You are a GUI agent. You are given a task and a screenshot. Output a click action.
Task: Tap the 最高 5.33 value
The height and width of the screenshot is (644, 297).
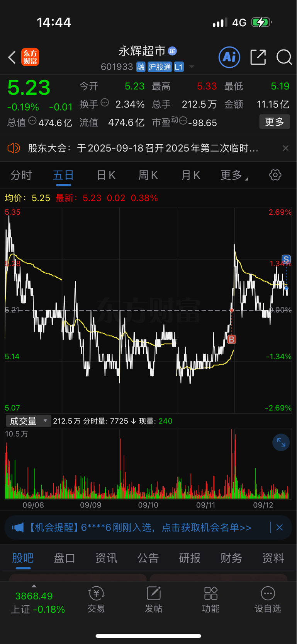coord(207,86)
